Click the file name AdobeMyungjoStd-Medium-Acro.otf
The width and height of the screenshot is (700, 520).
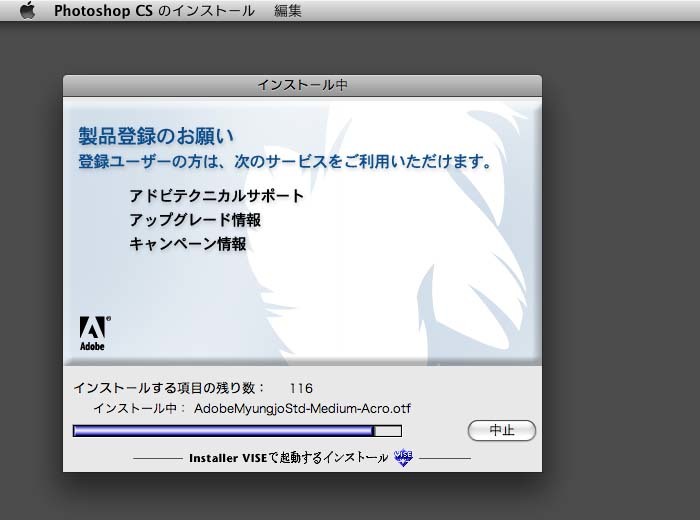pos(302,408)
